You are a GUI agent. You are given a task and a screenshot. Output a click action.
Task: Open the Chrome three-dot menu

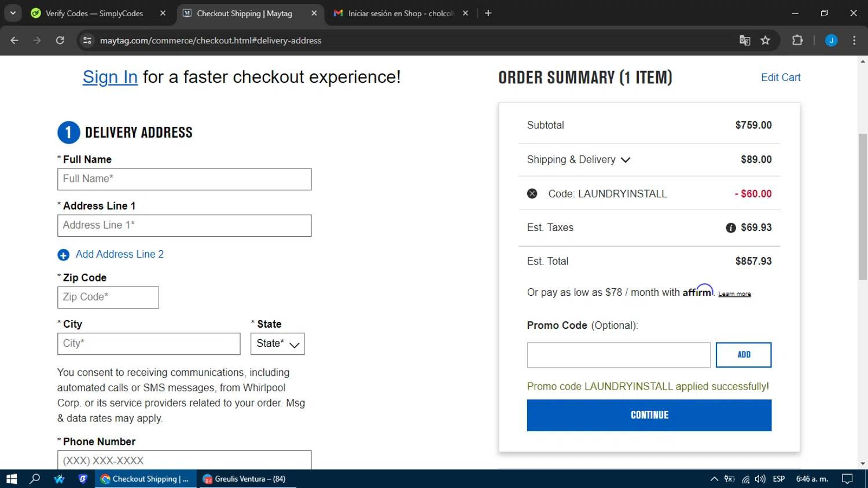[854, 41]
